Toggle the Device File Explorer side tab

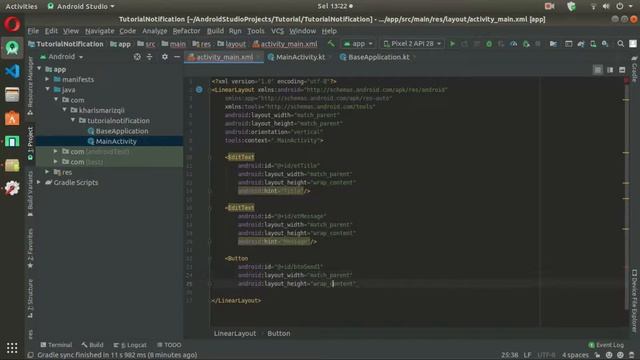click(634, 300)
